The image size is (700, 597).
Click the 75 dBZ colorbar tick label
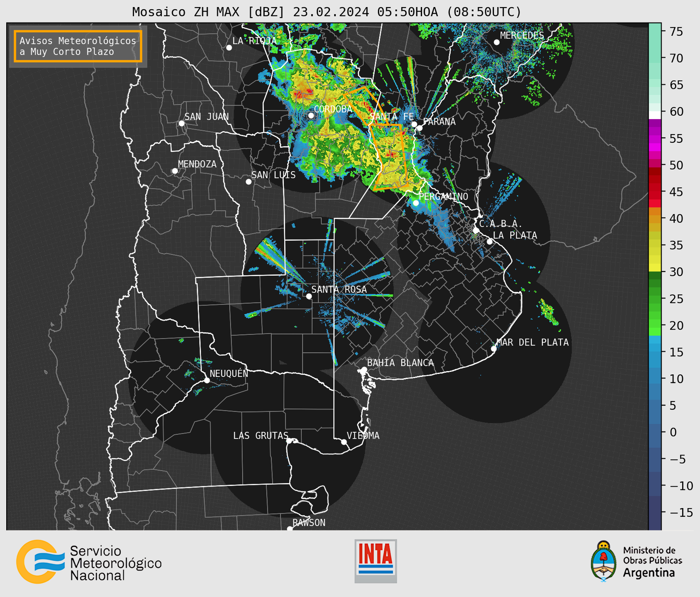pyautogui.click(x=676, y=32)
